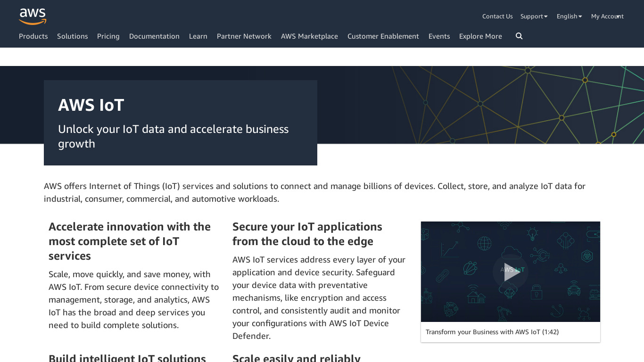
Task: Play the AWS IoT video
Action: coord(511,271)
